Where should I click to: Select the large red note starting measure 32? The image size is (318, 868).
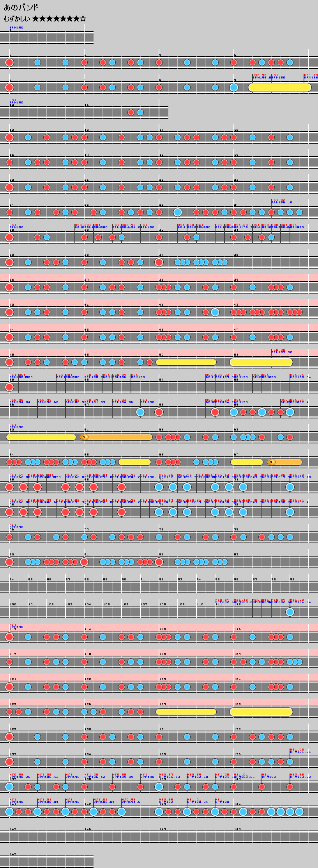[x=9, y=262]
